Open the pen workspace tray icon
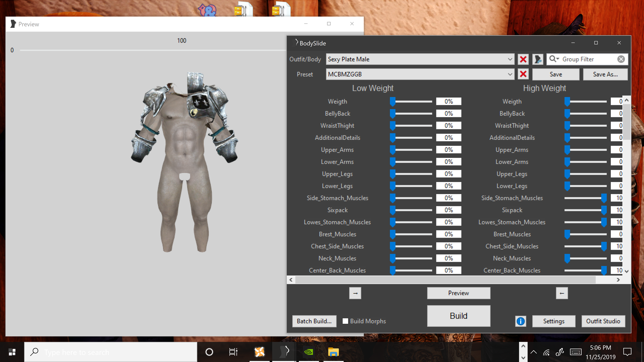 click(x=559, y=352)
